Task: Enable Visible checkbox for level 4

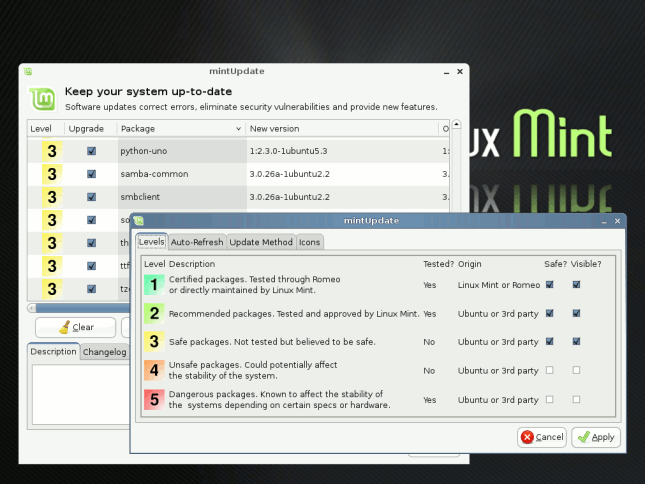Action: tap(576, 370)
